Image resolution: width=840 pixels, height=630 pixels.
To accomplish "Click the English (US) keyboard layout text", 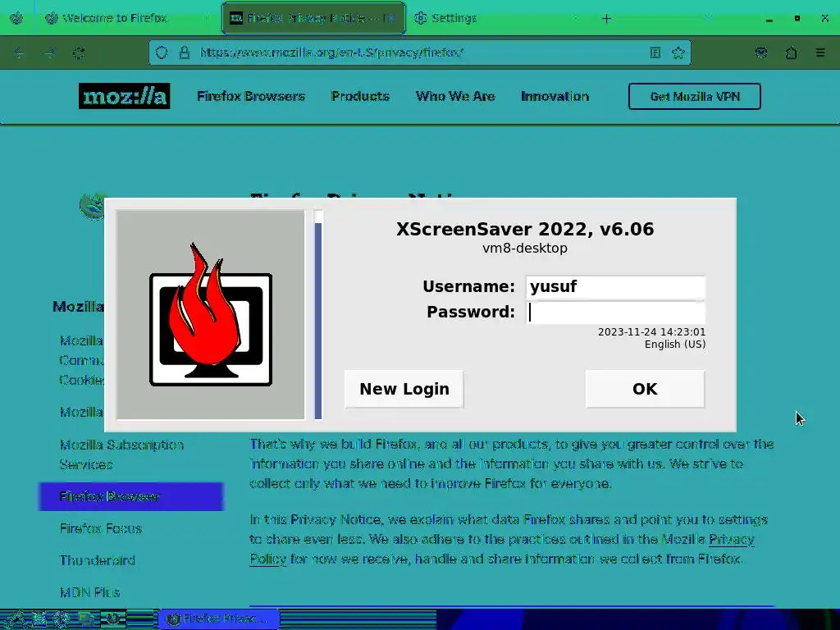I will coord(675,345).
